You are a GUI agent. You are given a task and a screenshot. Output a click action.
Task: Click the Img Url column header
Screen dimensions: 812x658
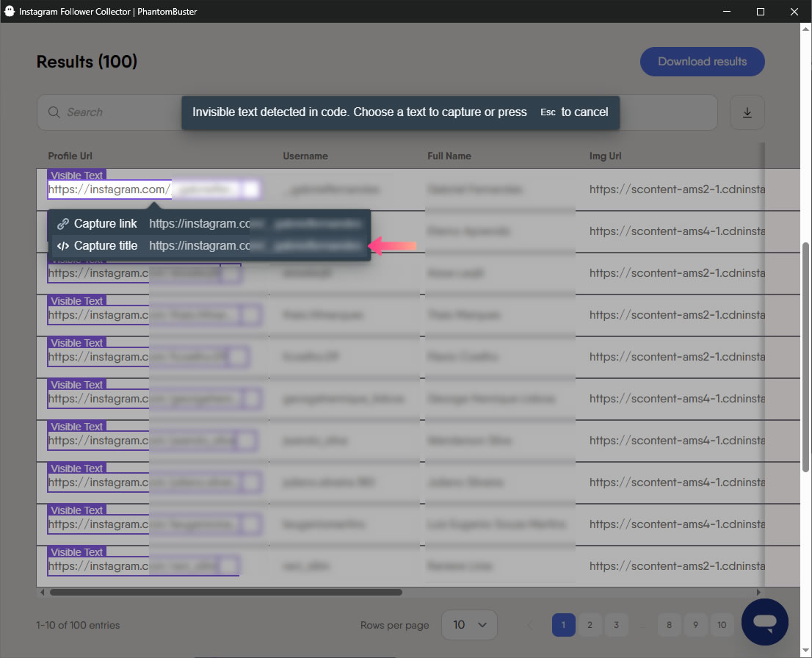pyautogui.click(x=605, y=156)
